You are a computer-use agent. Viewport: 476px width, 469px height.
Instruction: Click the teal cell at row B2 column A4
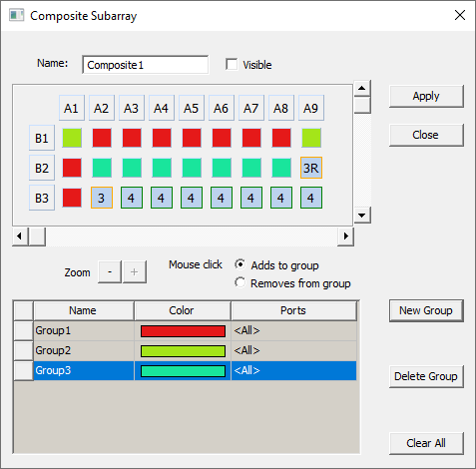point(162,168)
